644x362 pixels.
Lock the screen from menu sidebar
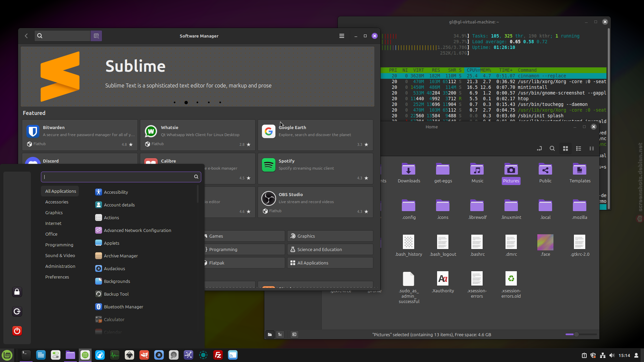pos(17,292)
